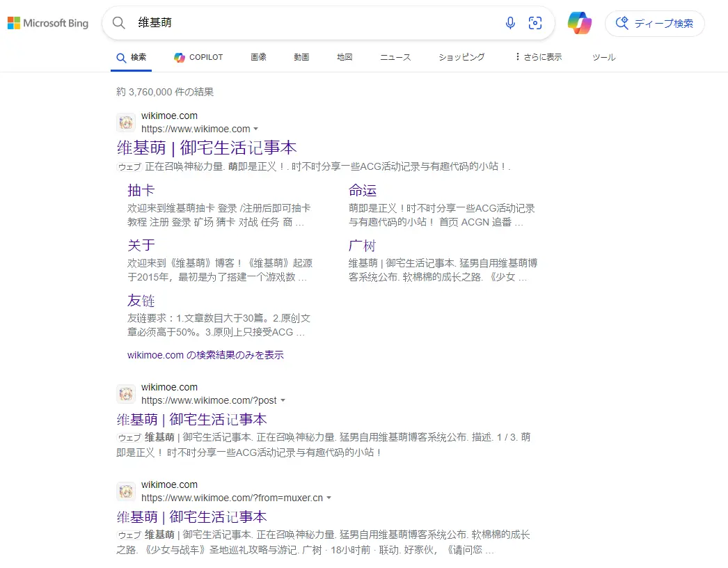Open the ツール options
The height and width of the screenshot is (568, 728).
[x=603, y=57]
